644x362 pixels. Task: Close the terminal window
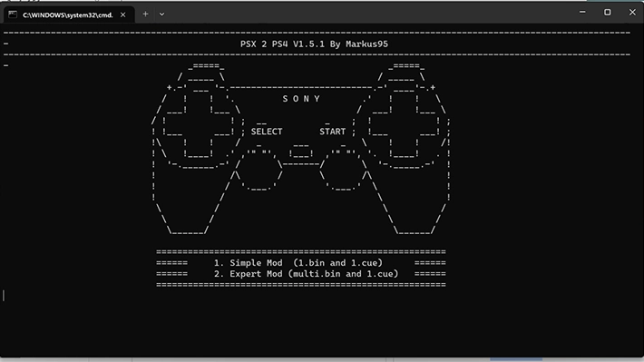pos(632,13)
